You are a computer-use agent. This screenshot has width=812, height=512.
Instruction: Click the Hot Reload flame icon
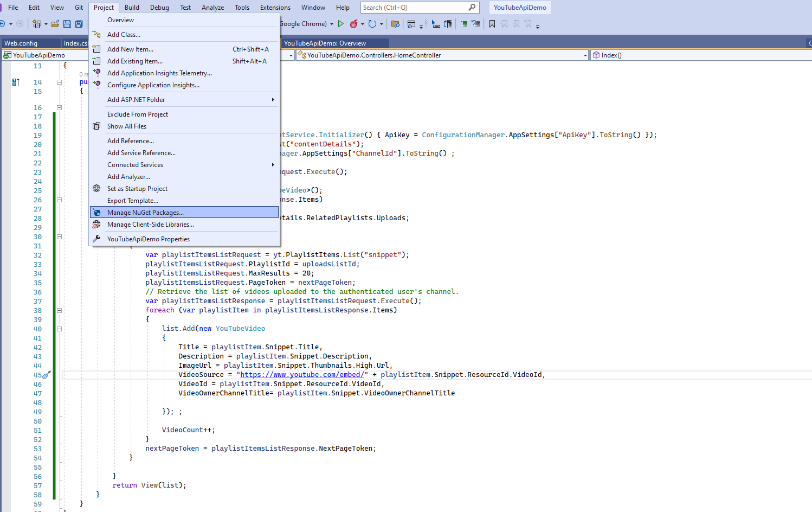354,24
